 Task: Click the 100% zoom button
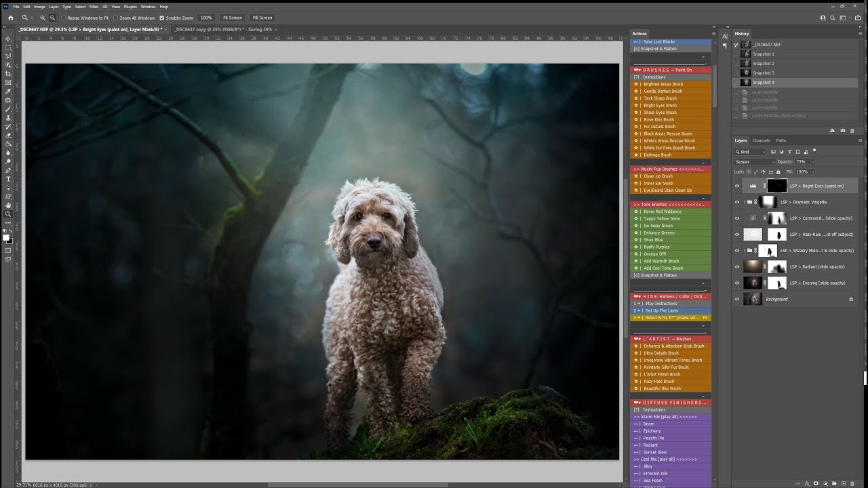[206, 18]
